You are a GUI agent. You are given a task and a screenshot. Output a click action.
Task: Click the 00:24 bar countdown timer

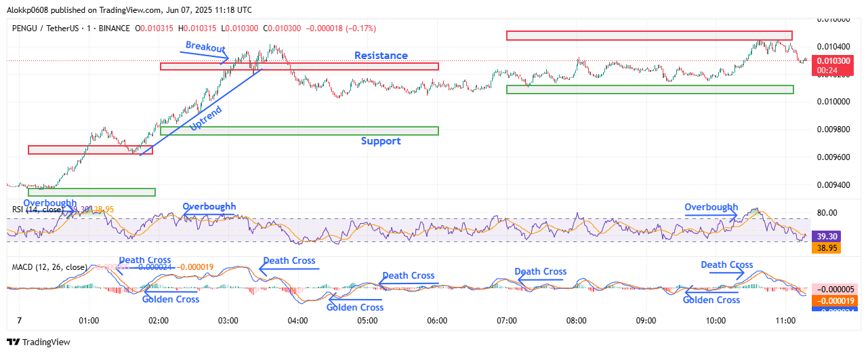pos(828,70)
